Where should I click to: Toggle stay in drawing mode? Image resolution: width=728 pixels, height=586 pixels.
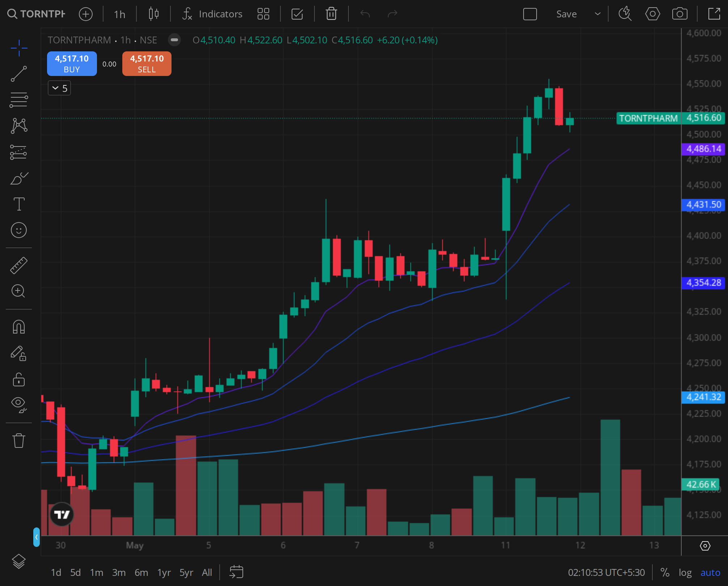[19, 353]
